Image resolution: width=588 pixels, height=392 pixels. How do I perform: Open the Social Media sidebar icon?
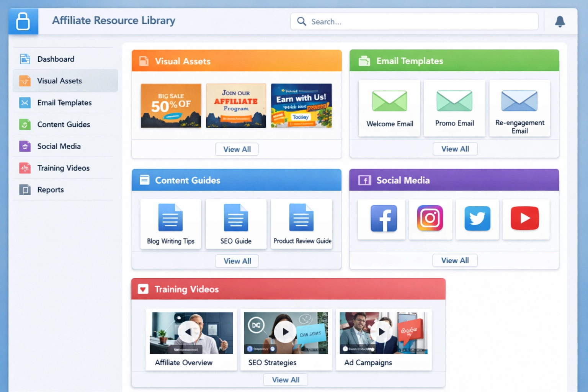pyautogui.click(x=24, y=146)
